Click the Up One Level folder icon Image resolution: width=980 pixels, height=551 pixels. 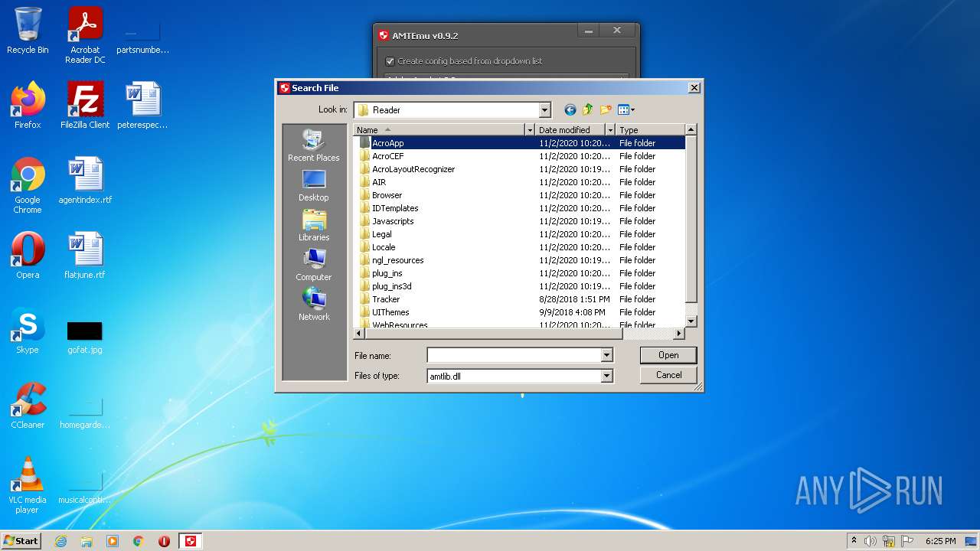tap(588, 109)
